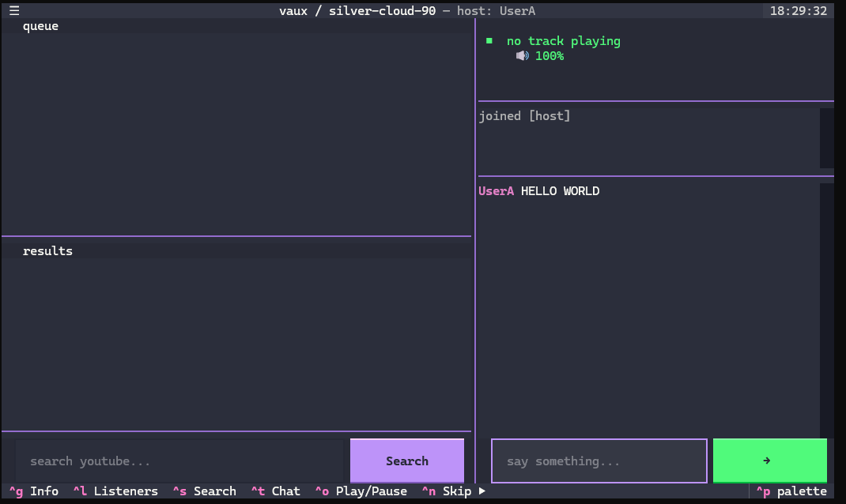Click the chat panel scrollbar
The height and width of the screenshot is (504, 846).
[x=826, y=310]
